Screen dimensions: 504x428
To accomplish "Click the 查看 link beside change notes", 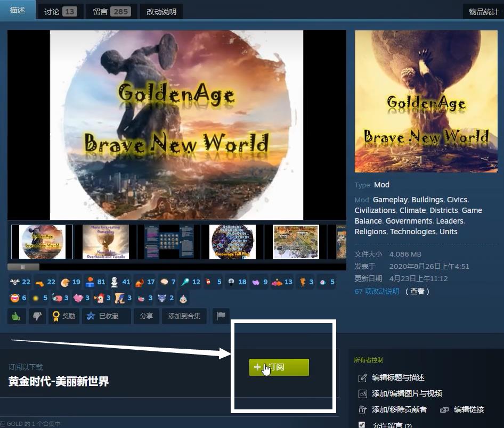I will pyautogui.click(x=417, y=291).
